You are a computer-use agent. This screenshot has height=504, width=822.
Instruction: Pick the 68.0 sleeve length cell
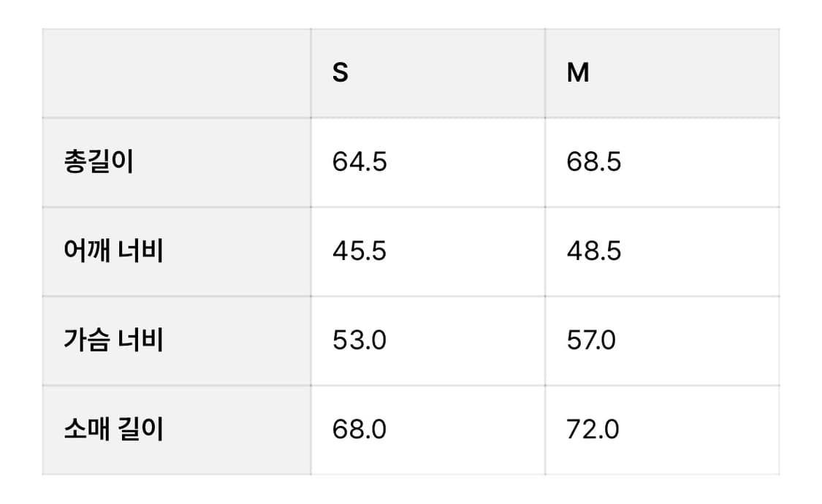[359, 429]
